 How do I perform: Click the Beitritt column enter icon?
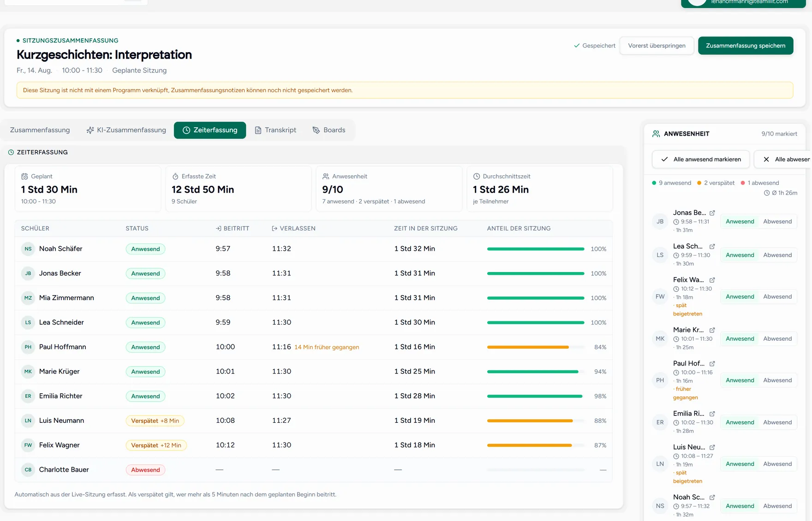[219, 229]
